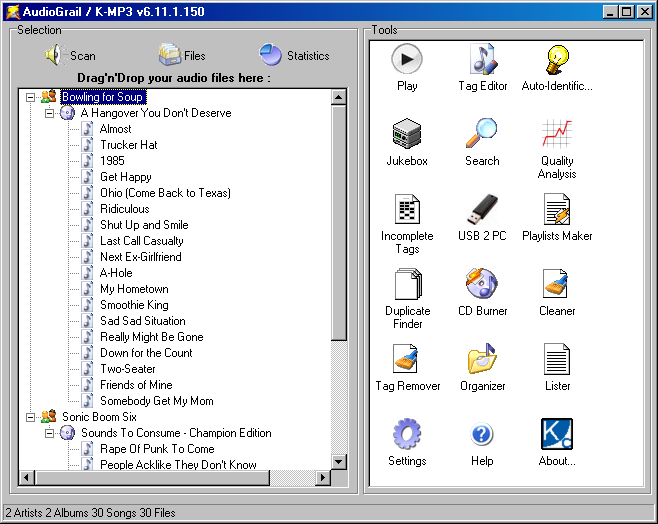This screenshot has height=524, width=658.
Task: Select the Bowling for Soup artist
Action: [x=102, y=97]
